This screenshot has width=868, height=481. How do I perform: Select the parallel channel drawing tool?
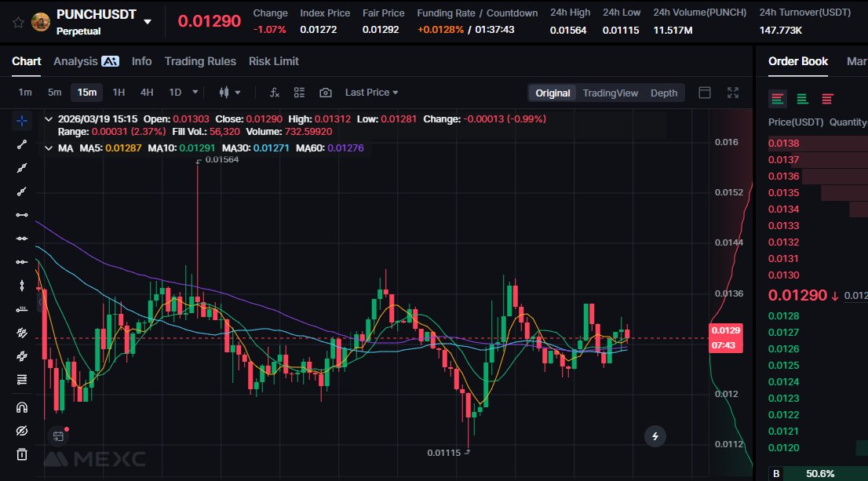click(22, 333)
